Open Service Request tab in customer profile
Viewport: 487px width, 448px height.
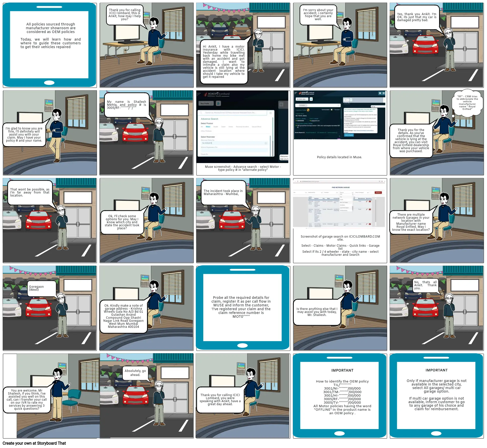pyautogui.click(x=300, y=133)
